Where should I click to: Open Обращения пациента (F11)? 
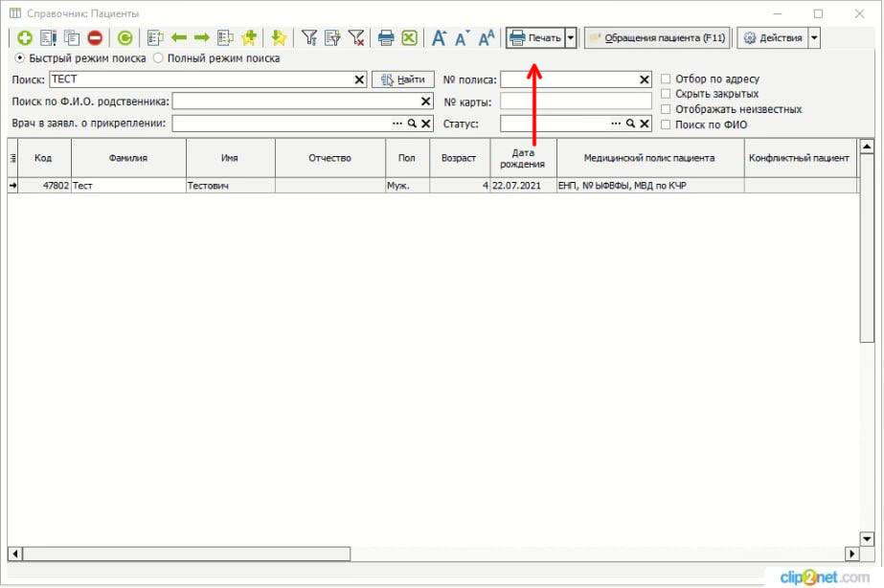point(657,38)
